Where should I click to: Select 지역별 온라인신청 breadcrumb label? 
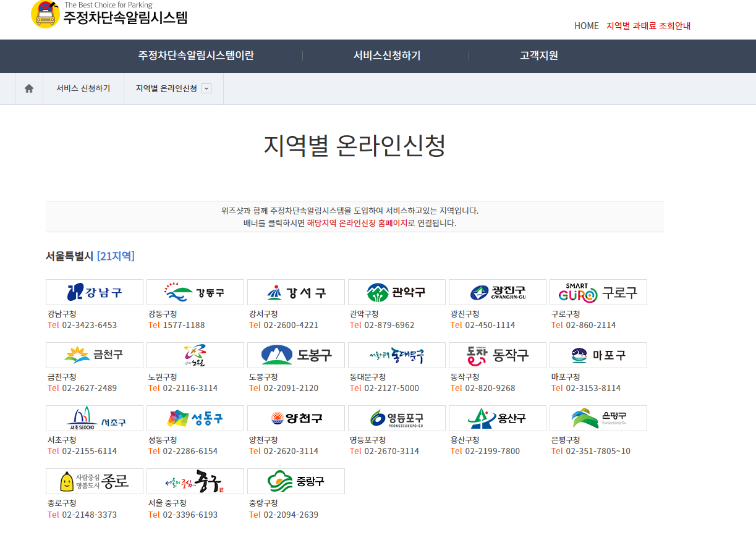pos(166,88)
